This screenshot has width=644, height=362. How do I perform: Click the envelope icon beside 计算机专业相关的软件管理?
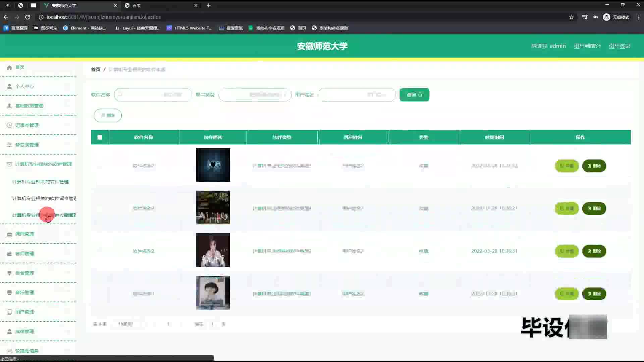pyautogui.click(x=9, y=164)
